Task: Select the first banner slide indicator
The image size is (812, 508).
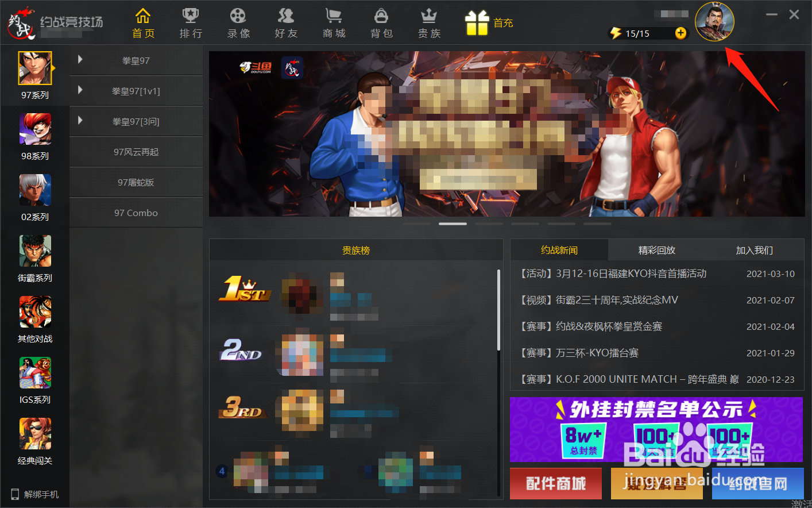Action: (416, 224)
